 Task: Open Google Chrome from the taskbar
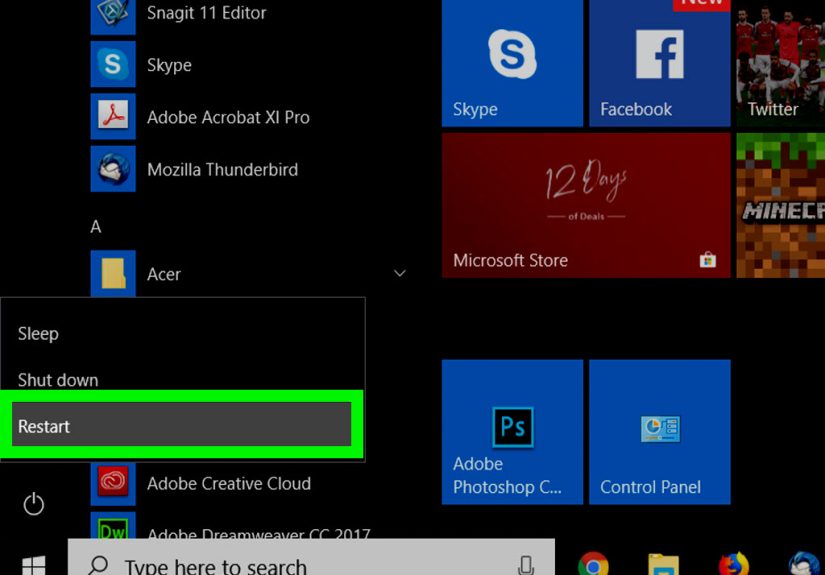tap(593, 564)
